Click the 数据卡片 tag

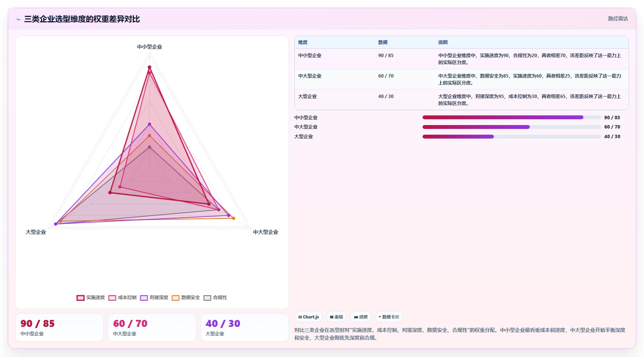click(x=389, y=317)
